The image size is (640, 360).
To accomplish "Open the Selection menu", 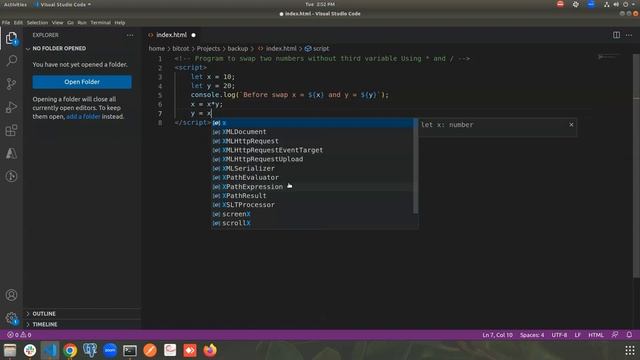I will 37,22.
